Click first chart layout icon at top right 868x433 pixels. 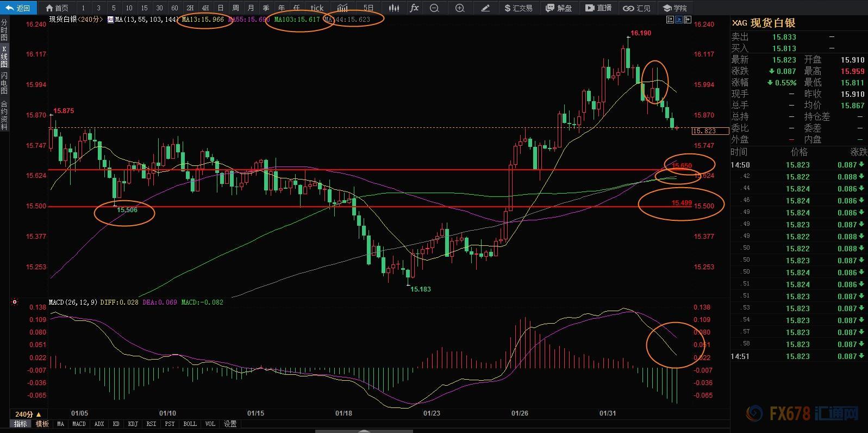tap(671, 20)
